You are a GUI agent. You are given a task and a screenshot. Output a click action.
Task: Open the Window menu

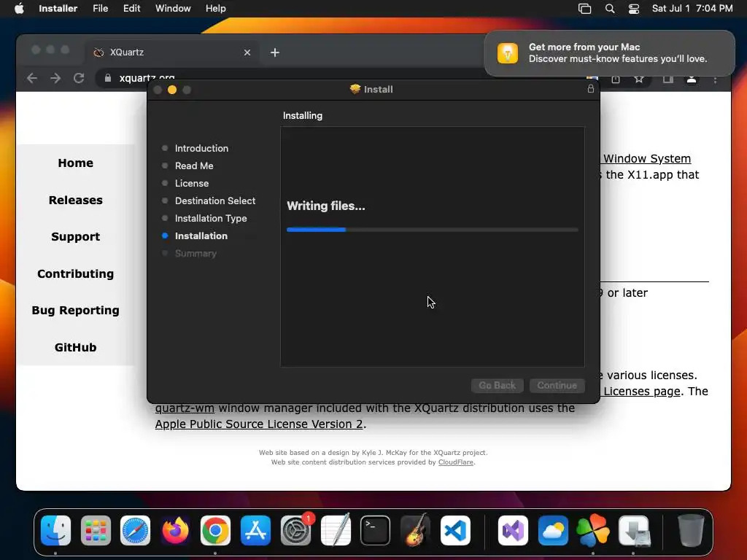[x=173, y=9]
